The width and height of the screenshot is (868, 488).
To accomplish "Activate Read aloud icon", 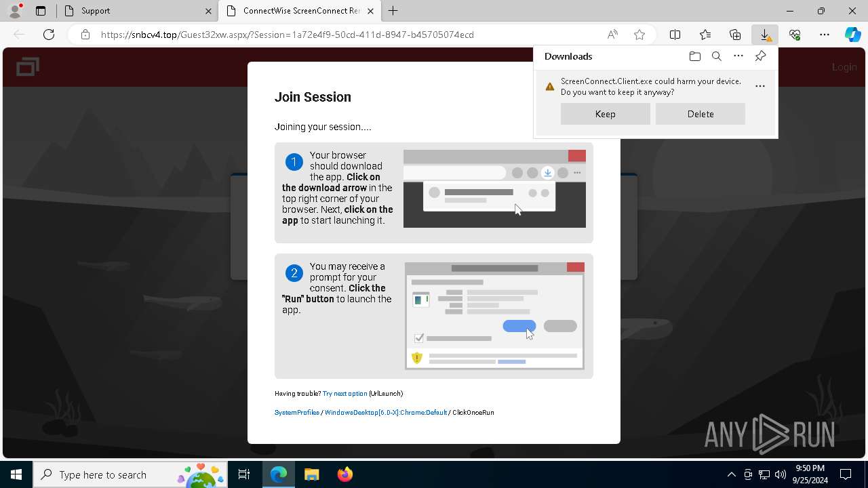I will coord(612,35).
